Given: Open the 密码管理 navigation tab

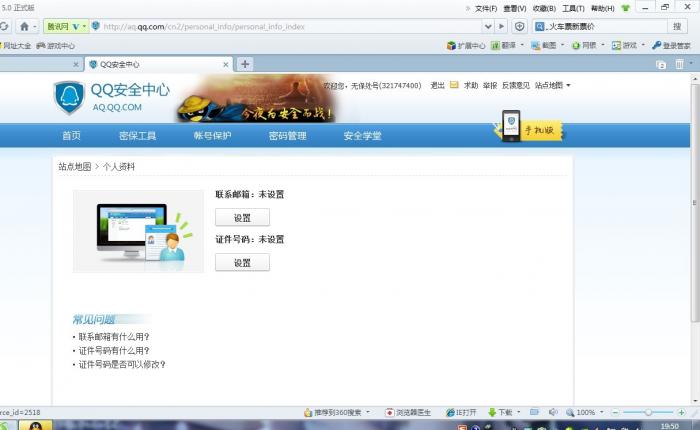Looking at the screenshot, I should click(x=288, y=136).
